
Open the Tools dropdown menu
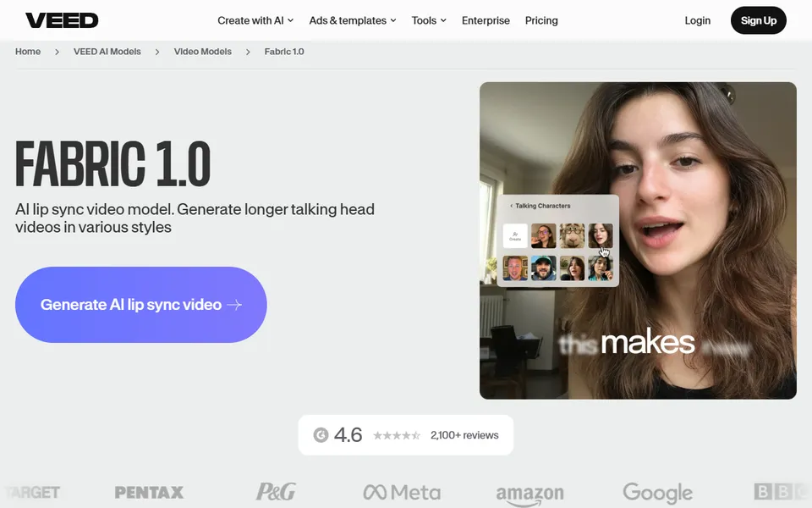(429, 20)
